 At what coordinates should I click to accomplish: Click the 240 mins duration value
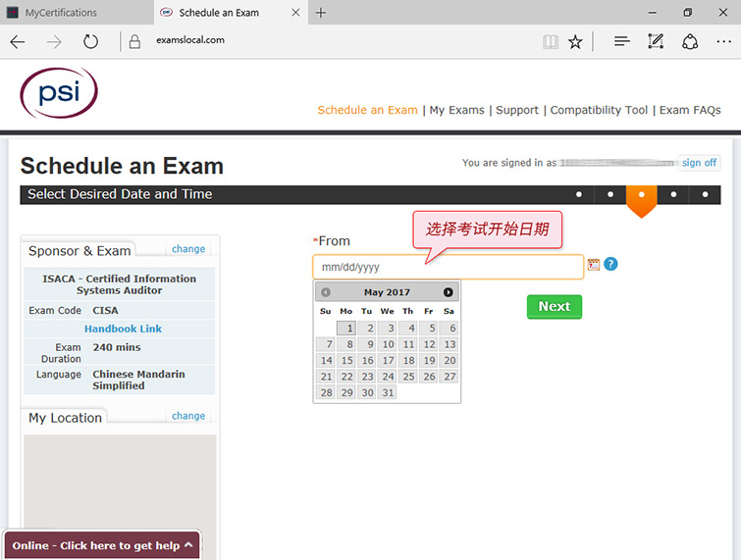117,347
